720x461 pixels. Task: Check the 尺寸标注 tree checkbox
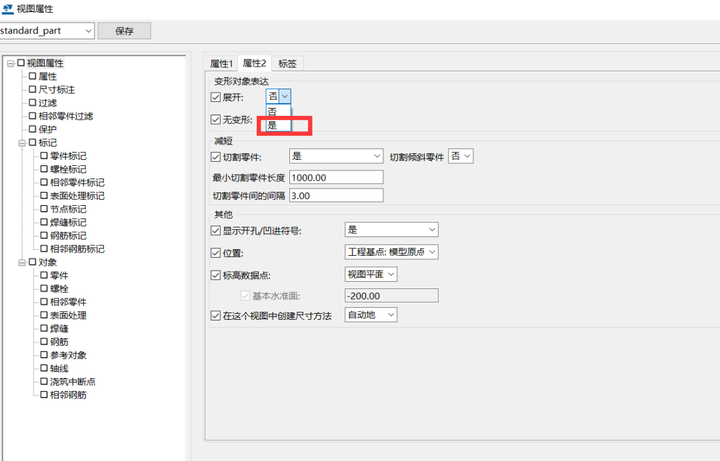click(32, 90)
